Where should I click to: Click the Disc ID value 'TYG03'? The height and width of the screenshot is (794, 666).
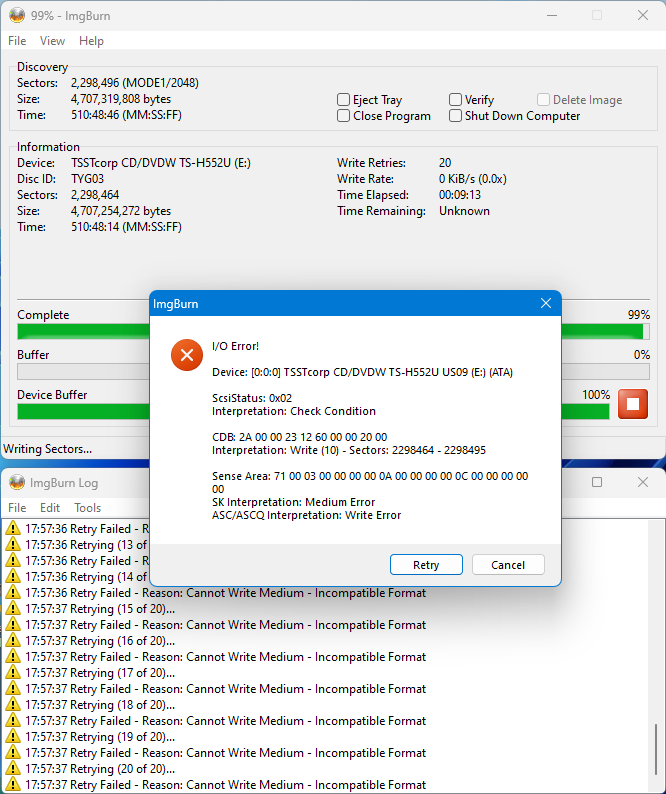point(88,179)
